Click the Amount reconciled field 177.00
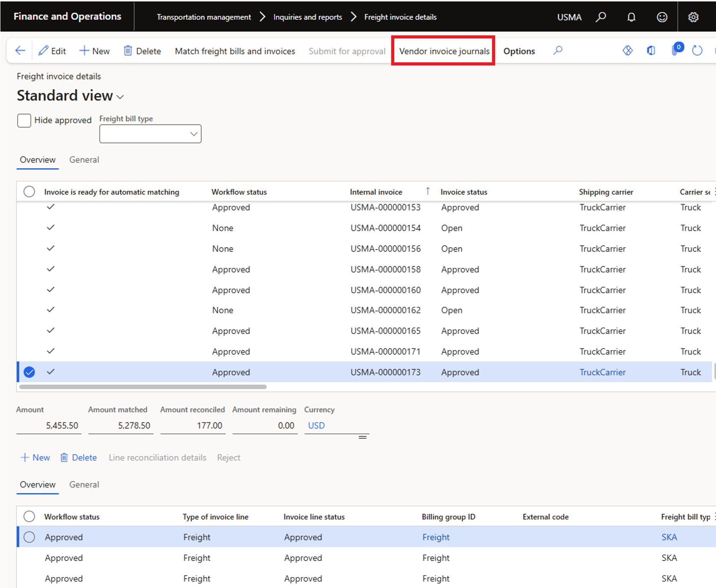 pos(193,425)
